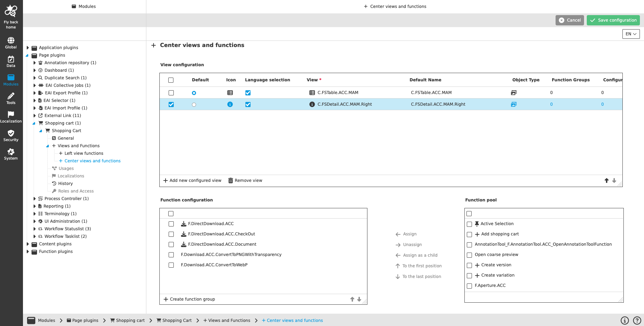
Task: Open the Security sidebar section
Action: click(11, 135)
